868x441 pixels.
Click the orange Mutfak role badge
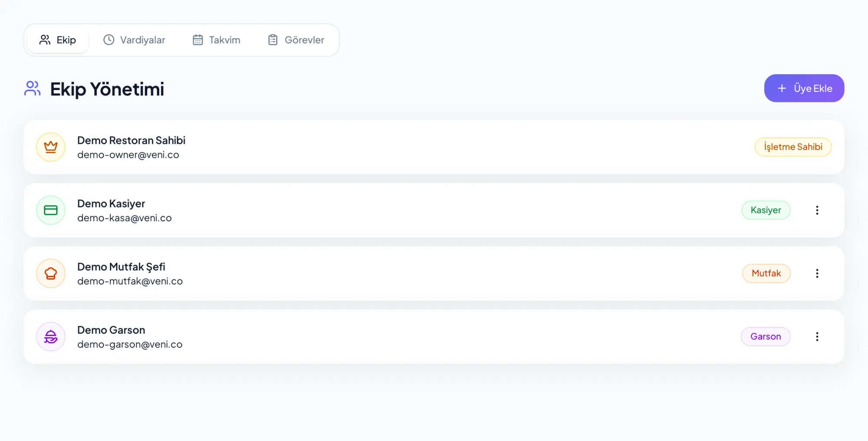pyautogui.click(x=766, y=274)
